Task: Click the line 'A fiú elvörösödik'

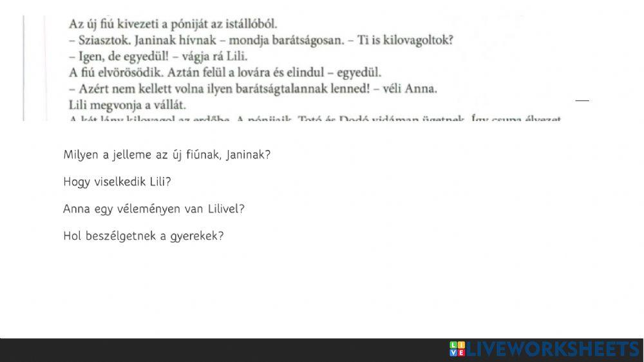Action: tap(225, 72)
